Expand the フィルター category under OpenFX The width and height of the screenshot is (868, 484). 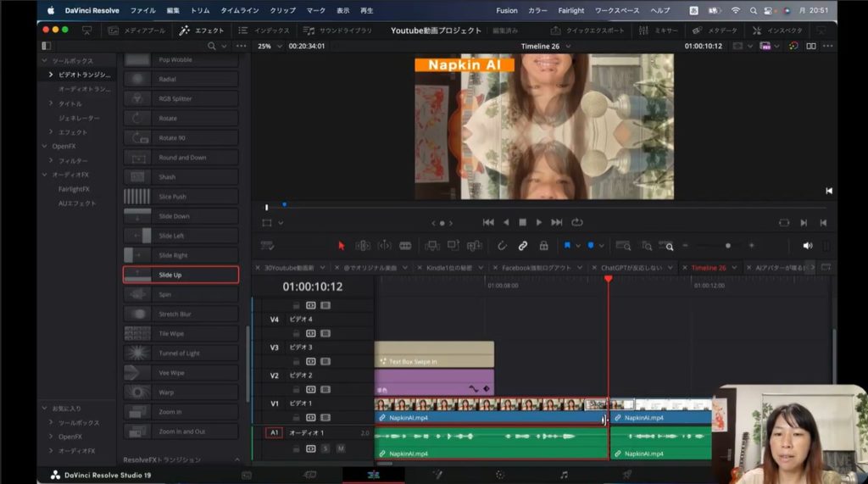pos(51,160)
